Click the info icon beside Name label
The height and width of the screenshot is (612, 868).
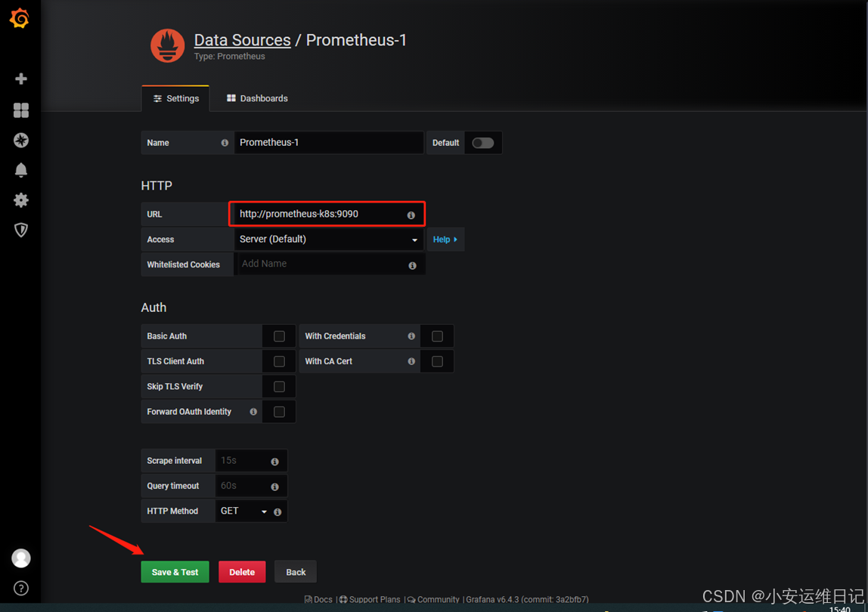(225, 143)
